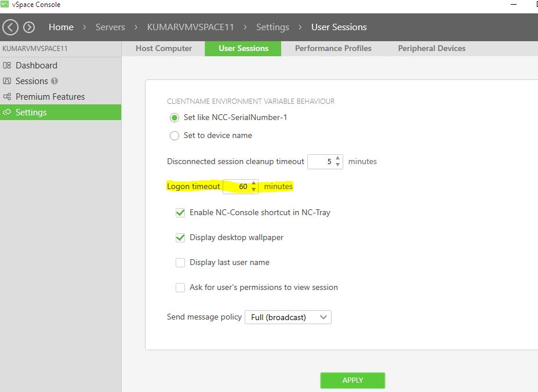Click the Sessions sidebar icon
This screenshot has width=538, height=392.
pos(7,81)
